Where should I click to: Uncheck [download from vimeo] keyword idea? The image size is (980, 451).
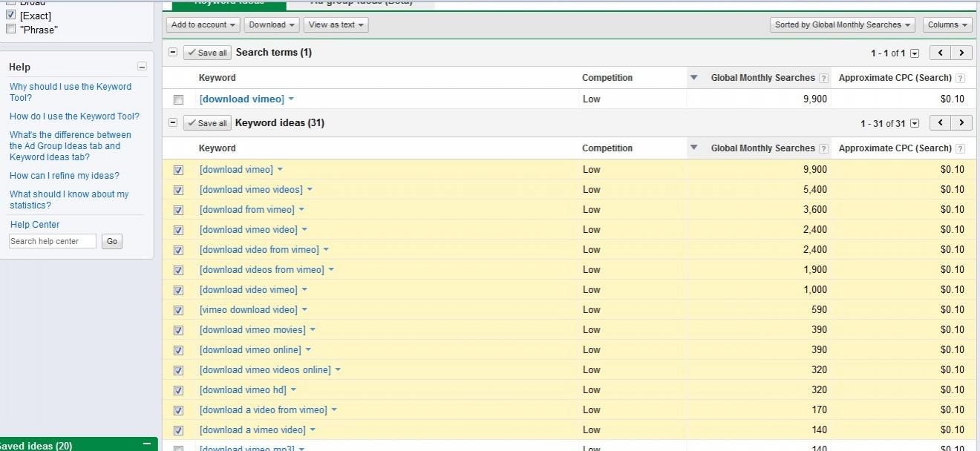[x=178, y=210]
